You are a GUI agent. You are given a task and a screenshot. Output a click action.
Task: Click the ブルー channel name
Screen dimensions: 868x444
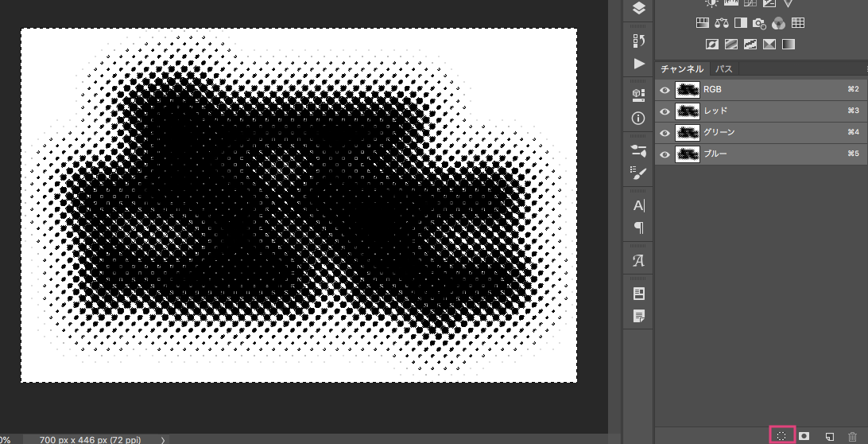[x=715, y=154]
